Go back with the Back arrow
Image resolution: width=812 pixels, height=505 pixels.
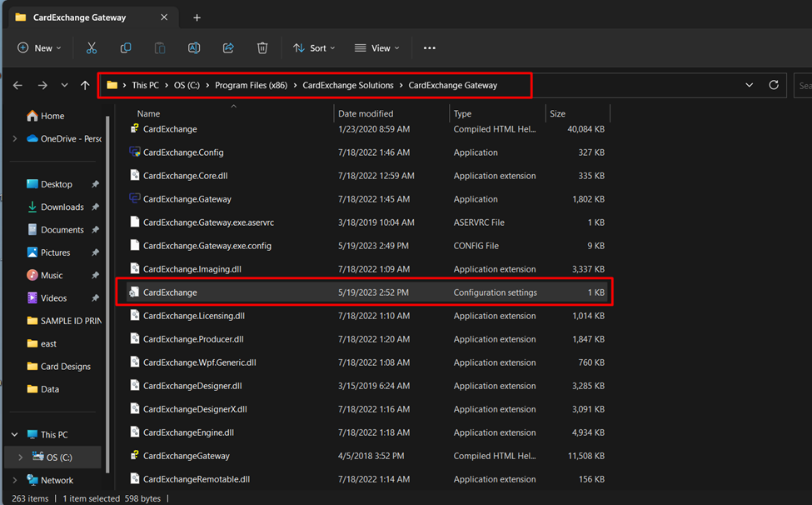tap(17, 86)
